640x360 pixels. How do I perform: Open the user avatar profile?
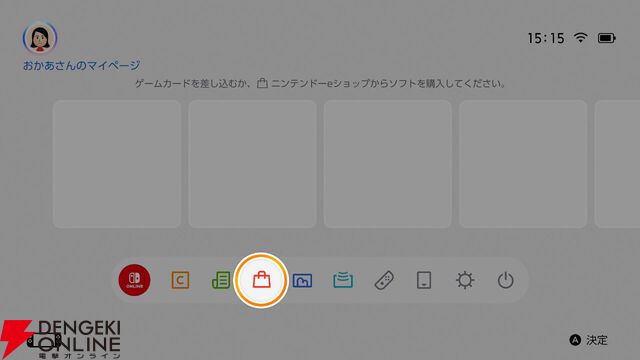(40, 38)
